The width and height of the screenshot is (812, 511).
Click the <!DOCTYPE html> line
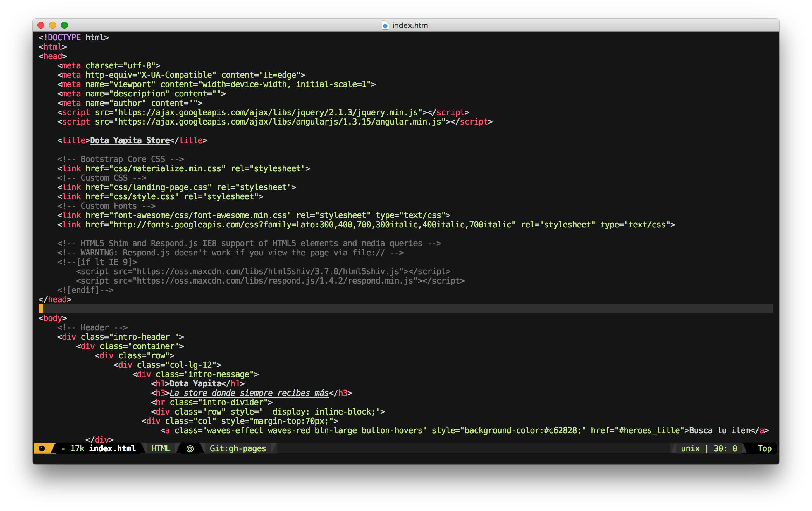pyautogui.click(x=73, y=37)
